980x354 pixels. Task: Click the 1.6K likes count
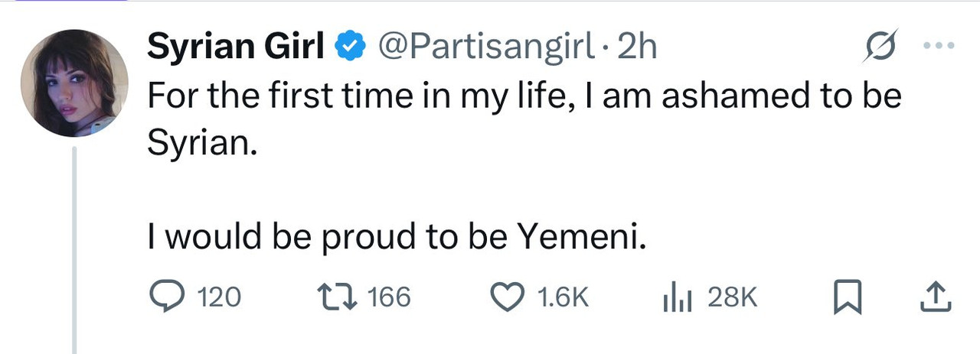564,297
